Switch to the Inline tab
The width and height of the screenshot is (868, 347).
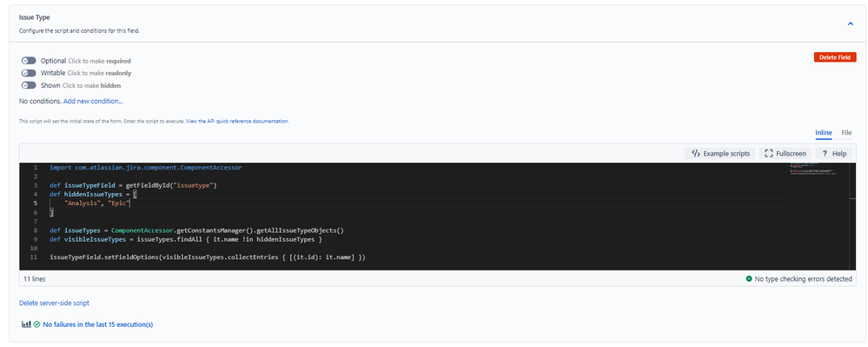click(823, 133)
